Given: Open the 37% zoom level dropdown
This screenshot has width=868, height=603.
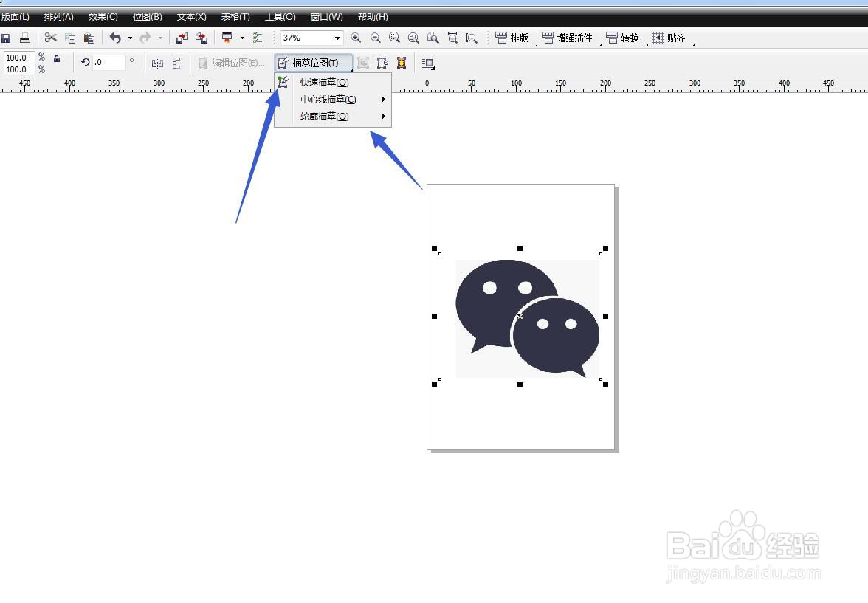Looking at the screenshot, I should 337,38.
